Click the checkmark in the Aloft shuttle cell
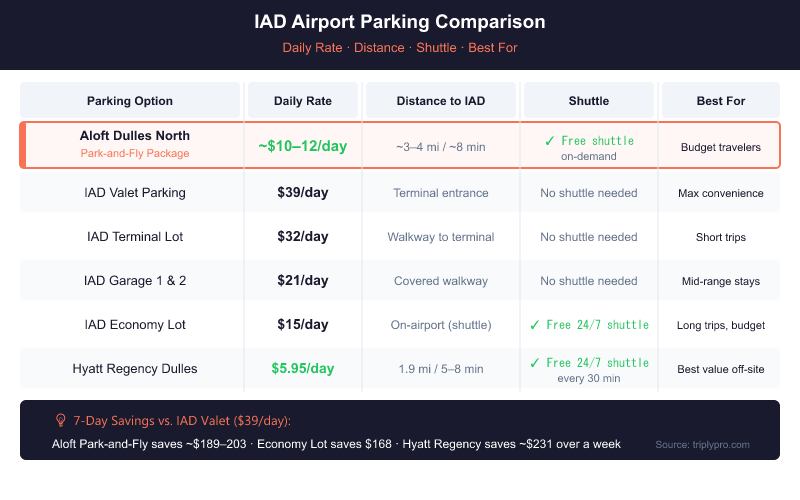 point(549,141)
